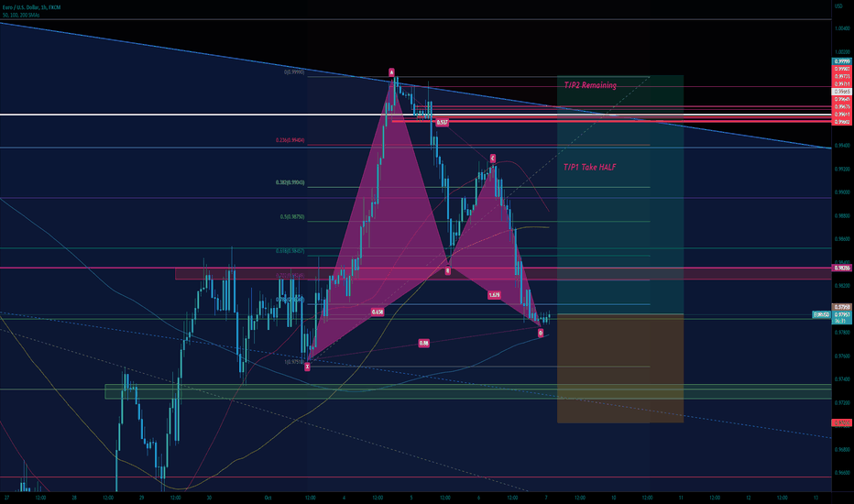Screen dimensions: 854x504
Task: Click the Fibonacci 0.382 level label
Action: (290, 182)
